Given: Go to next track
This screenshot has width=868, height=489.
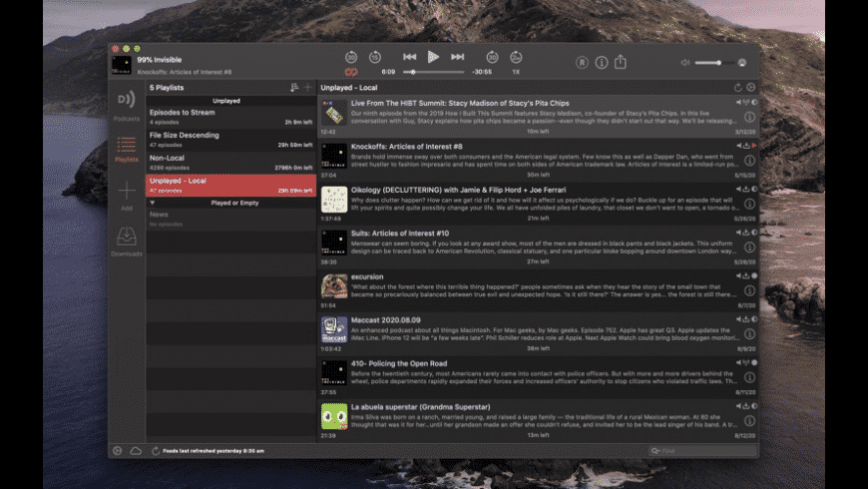Looking at the screenshot, I should point(457,57).
